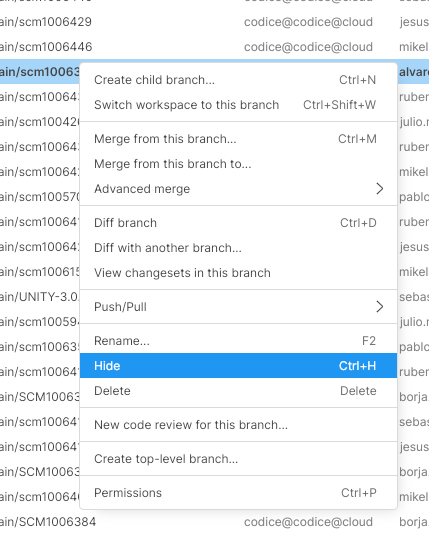The width and height of the screenshot is (429, 534).
Task: Select Switch workspace to this branch
Action: 238,105
